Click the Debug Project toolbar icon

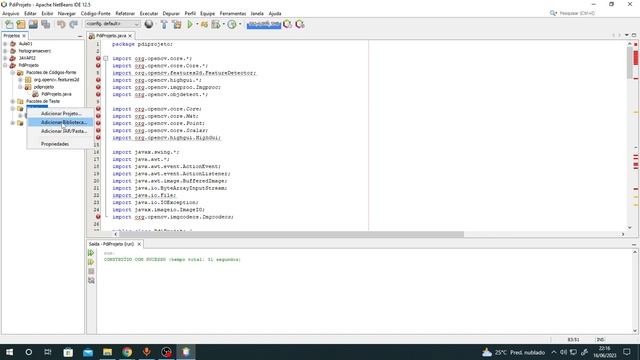tap(204, 24)
